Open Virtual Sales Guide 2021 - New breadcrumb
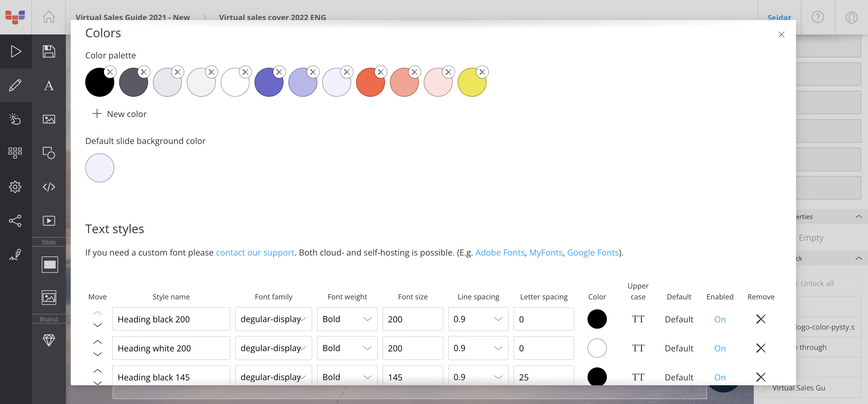868x404 pixels. 132,17
